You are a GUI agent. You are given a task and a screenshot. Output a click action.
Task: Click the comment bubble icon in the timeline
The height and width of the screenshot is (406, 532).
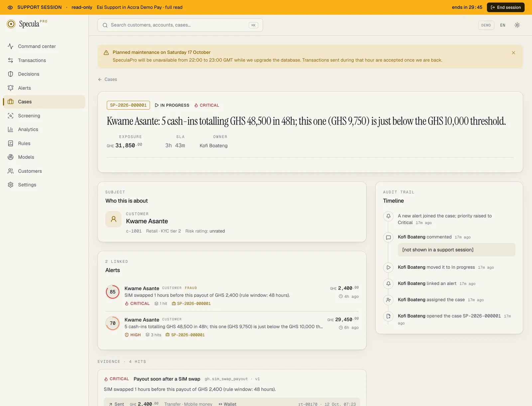coord(388,238)
